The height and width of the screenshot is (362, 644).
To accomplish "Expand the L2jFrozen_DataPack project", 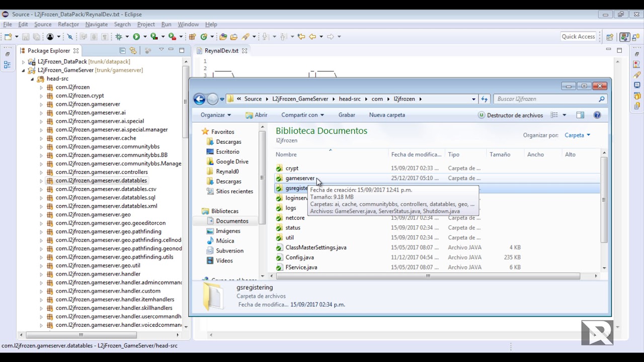I will click(x=23, y=62).
